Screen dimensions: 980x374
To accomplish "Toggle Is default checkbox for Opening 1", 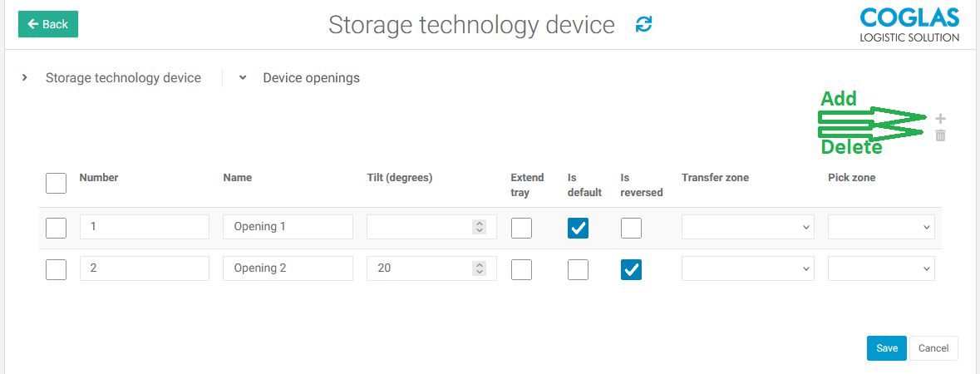I will (x=578, y=228).
